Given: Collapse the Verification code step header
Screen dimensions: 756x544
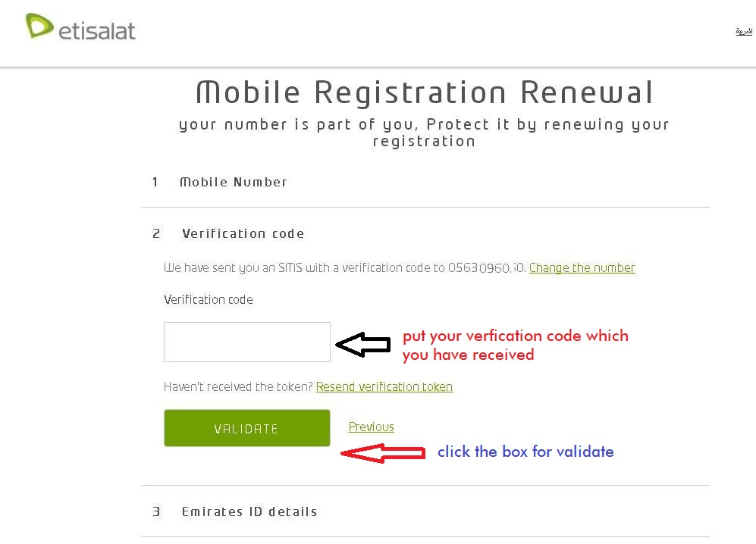Looking at the screenshot, I should pos(243,233).
